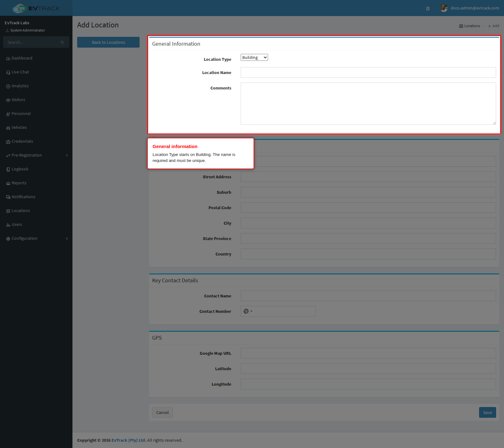
Task: Open the contact number country selector
Action: 248,311
